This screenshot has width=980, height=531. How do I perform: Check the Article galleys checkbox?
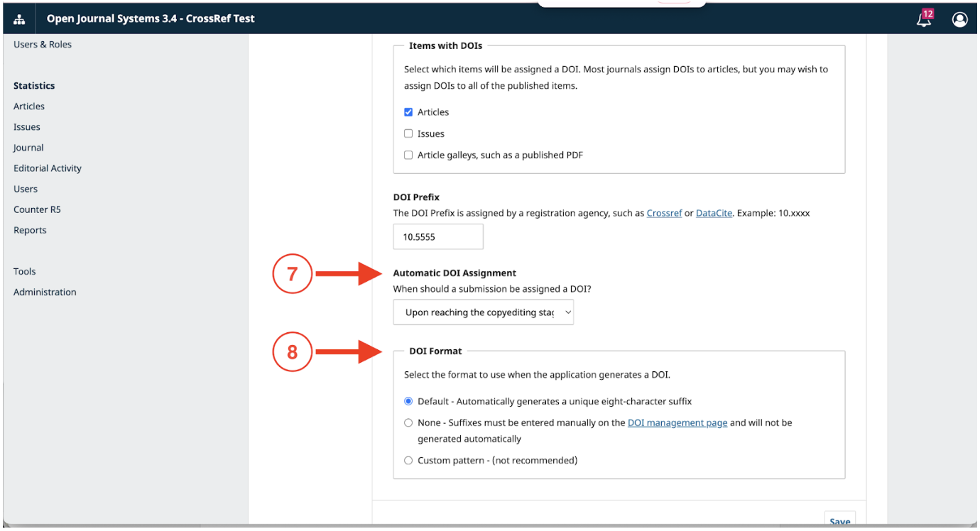408,155
